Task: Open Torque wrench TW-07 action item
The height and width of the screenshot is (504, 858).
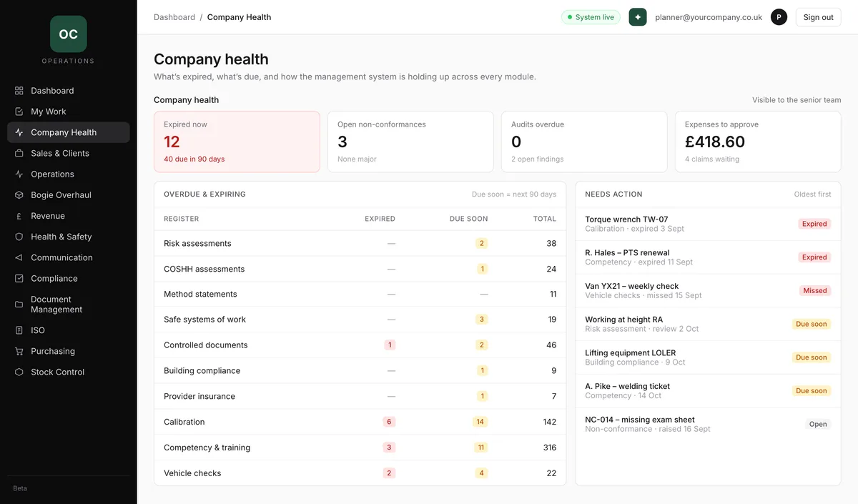Action: [708, 224]
